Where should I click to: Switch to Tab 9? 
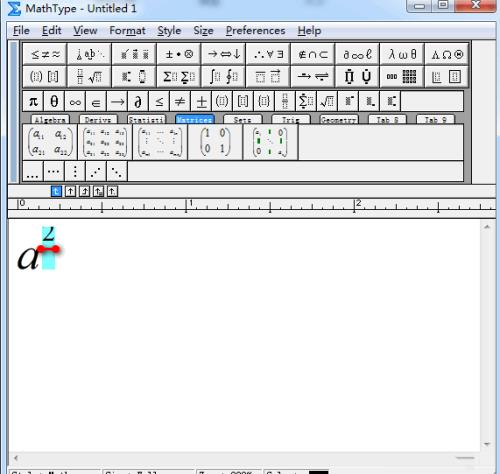(436, 119)
